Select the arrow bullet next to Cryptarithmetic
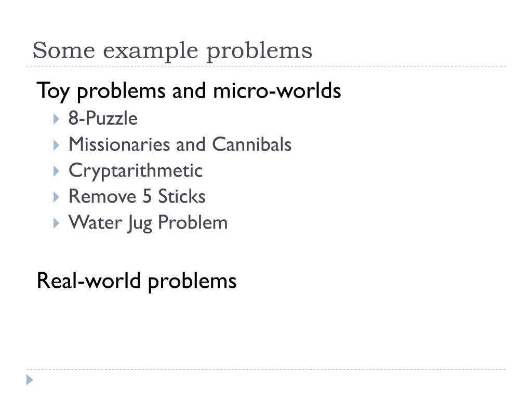This screenshot has width=532, height=399. (x=57, y=171)
